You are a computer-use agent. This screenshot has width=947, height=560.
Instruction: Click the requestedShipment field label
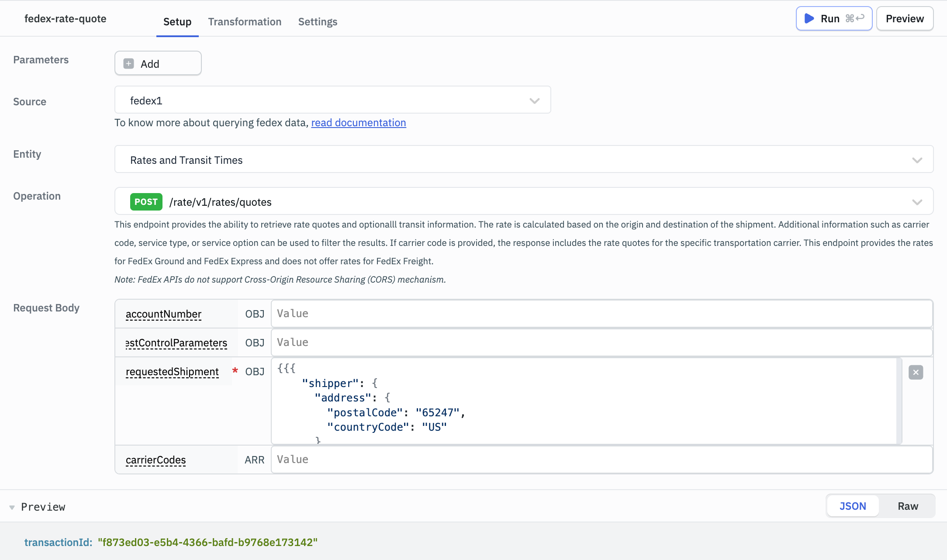[172, 371]
